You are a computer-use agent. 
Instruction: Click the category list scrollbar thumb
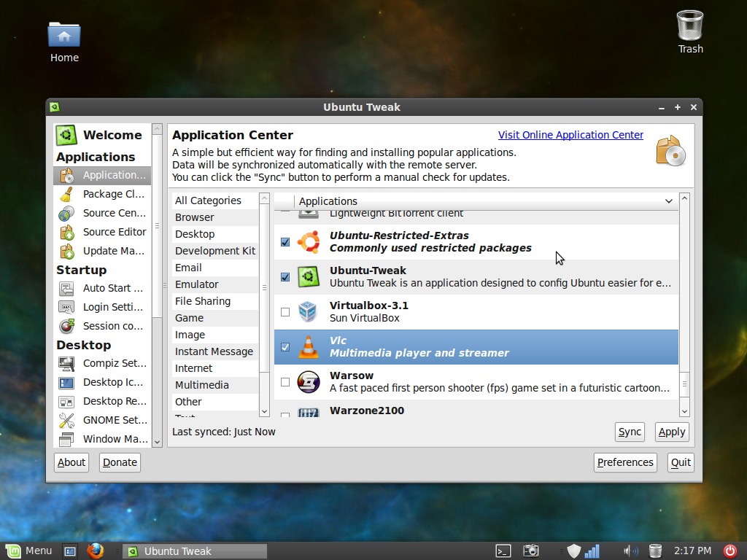click(x=264, y=287)
